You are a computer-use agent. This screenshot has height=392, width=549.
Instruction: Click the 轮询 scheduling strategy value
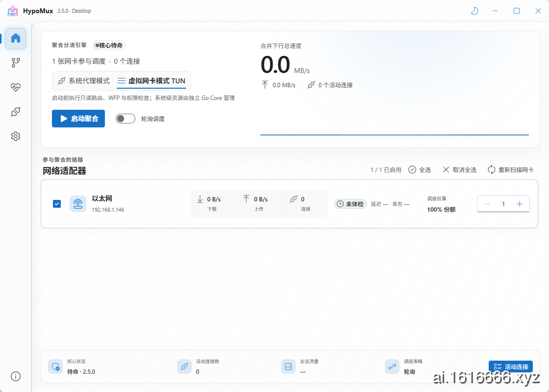tap(409, 372)
